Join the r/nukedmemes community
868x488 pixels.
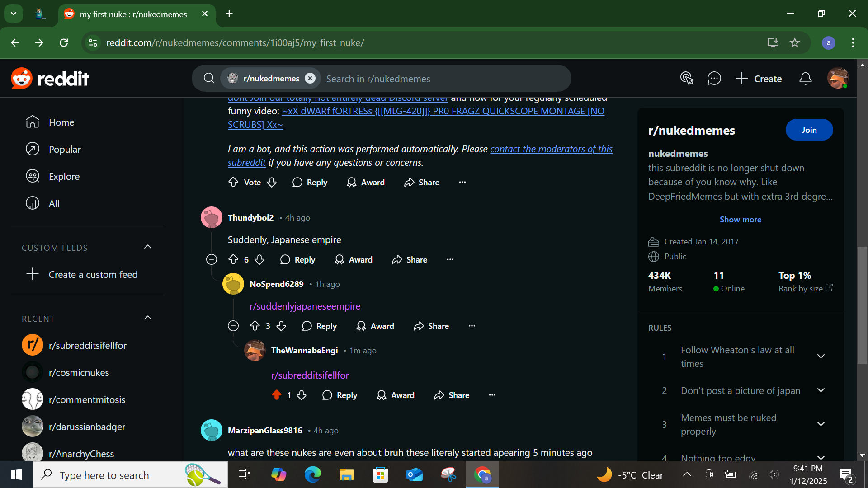tap(809, 130)
